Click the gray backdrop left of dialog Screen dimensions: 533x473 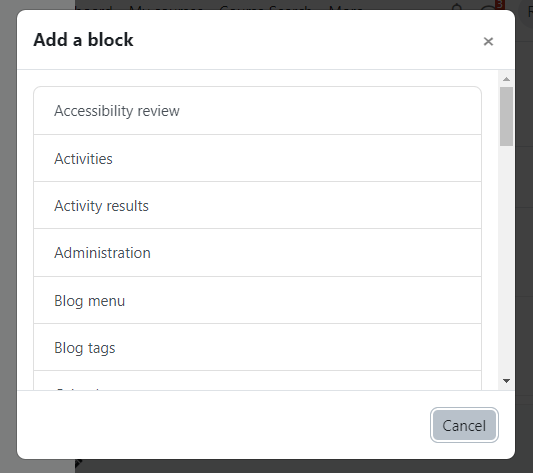(x=8, y=238)
